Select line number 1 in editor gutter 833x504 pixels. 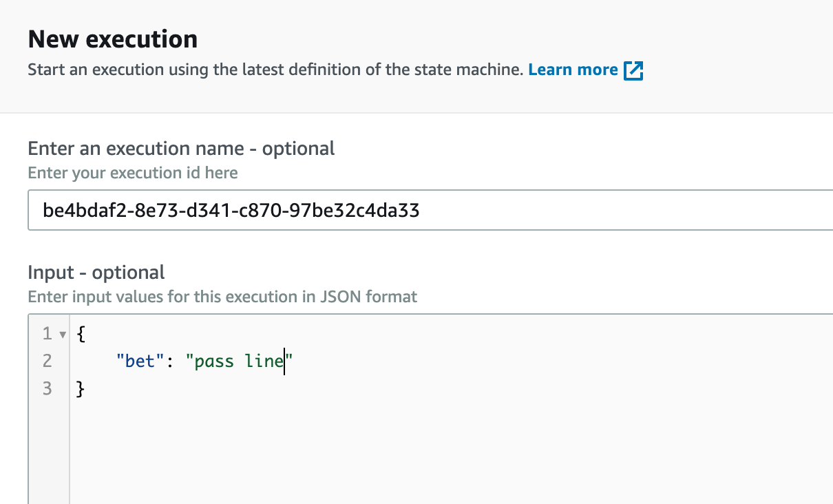pos(47,334)
